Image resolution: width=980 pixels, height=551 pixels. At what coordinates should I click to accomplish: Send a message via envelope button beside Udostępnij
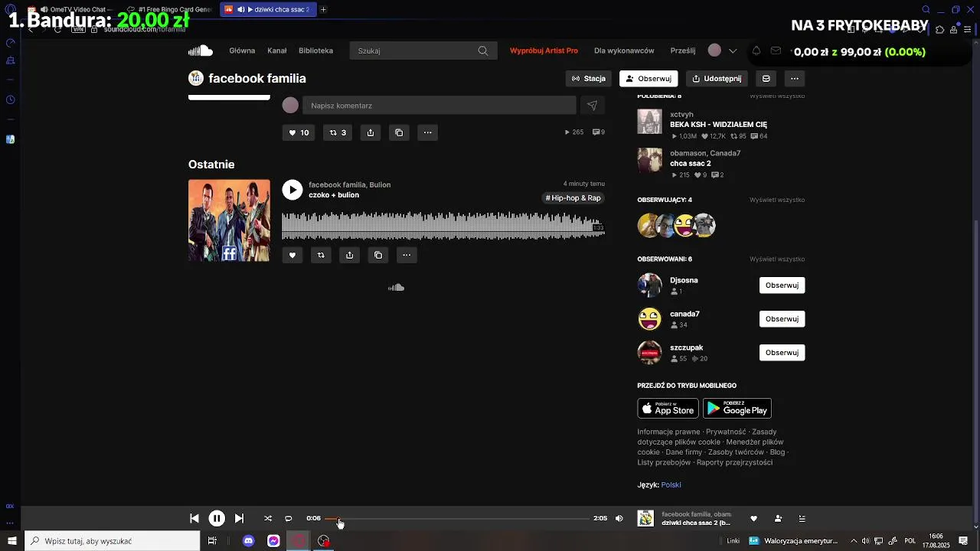pyautogui.click(x=766, y=78)
